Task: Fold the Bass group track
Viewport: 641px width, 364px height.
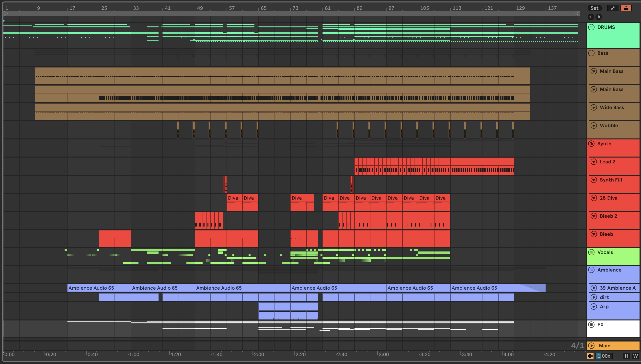Action: click(x=591, y=53)
